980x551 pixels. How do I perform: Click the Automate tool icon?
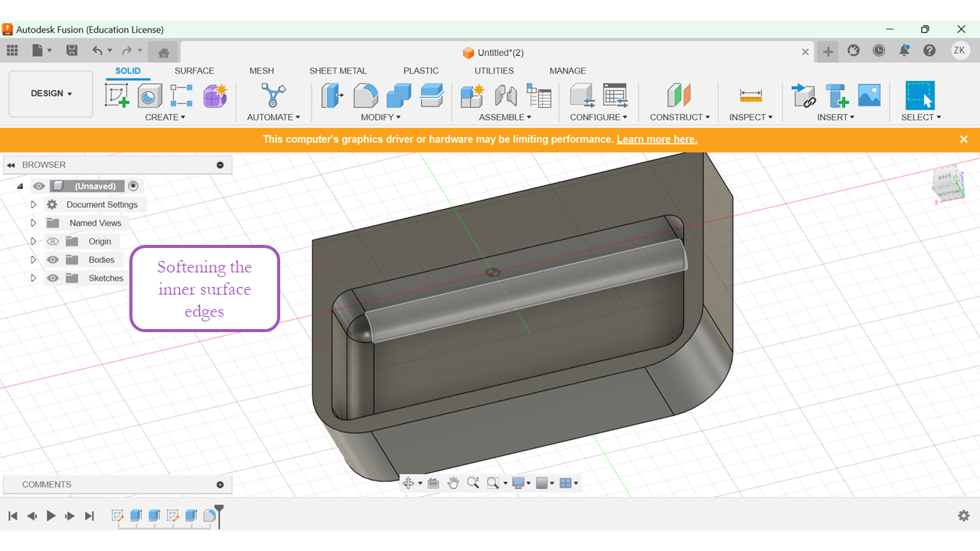pos(273,96)
